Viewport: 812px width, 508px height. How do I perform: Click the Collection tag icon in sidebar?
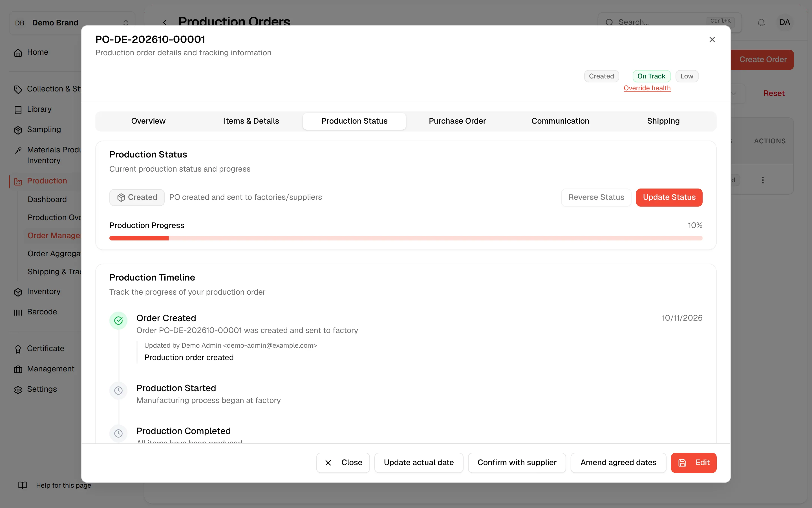tap(18, 89)
